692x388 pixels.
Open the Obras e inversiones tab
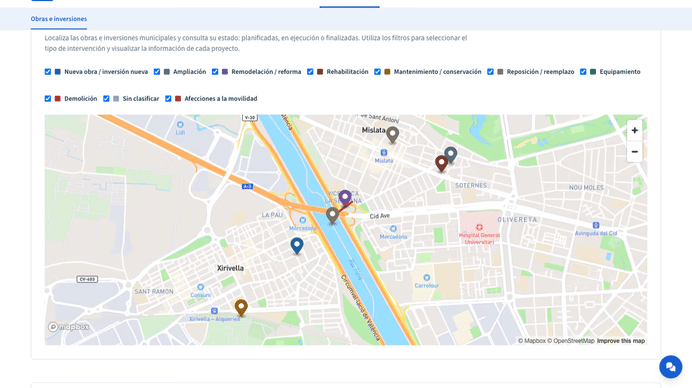[x=59, y=19]
